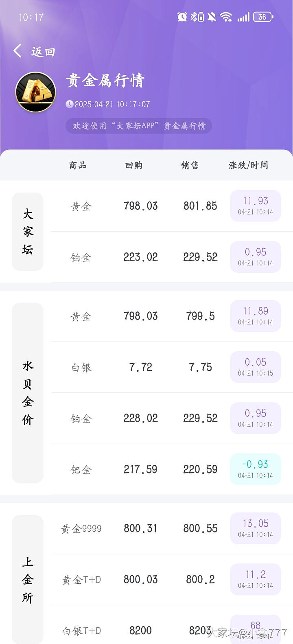Open 大家坛 黄金 change badge 11.93
The width and height of the screenshot is (293, 644).
point(256,206)
